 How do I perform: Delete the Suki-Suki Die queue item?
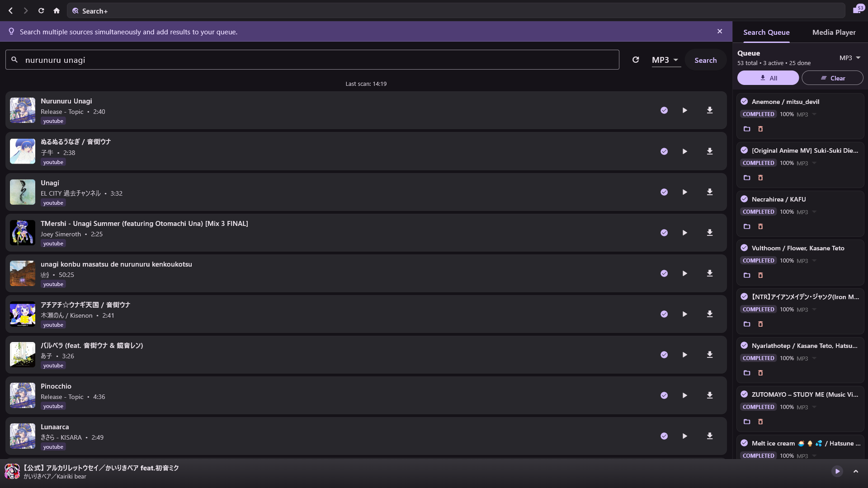760,178
